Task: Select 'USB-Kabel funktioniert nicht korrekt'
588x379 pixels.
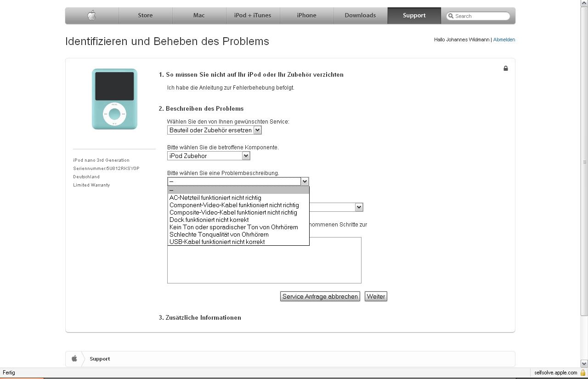Action: point(238,242)
